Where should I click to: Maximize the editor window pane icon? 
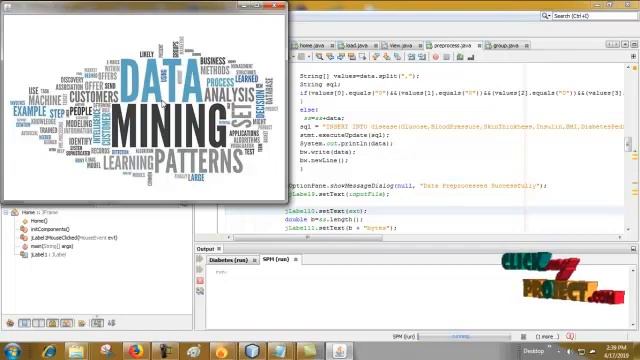click(x=634, y=44)
